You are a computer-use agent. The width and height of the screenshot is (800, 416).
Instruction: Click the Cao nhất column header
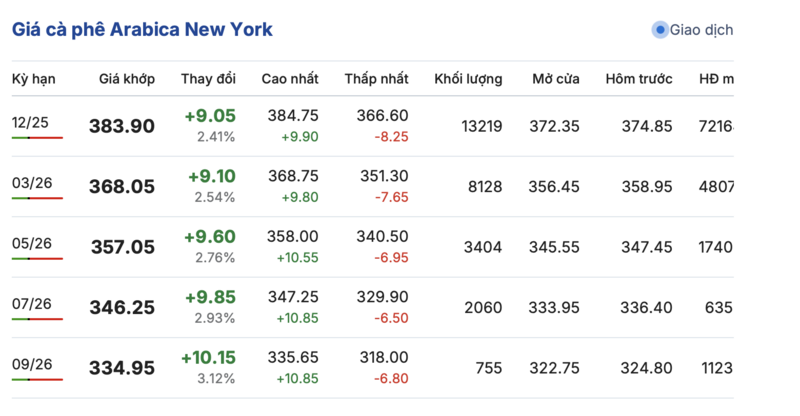point(290,79)
